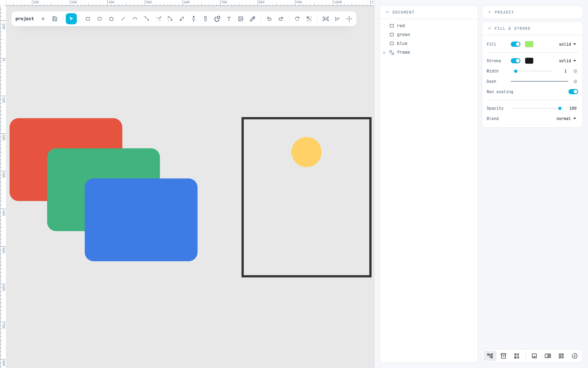Viewport: 588px width, 368px height.
Task: Toggle the Fill switch off
Action: coord(515,44)
